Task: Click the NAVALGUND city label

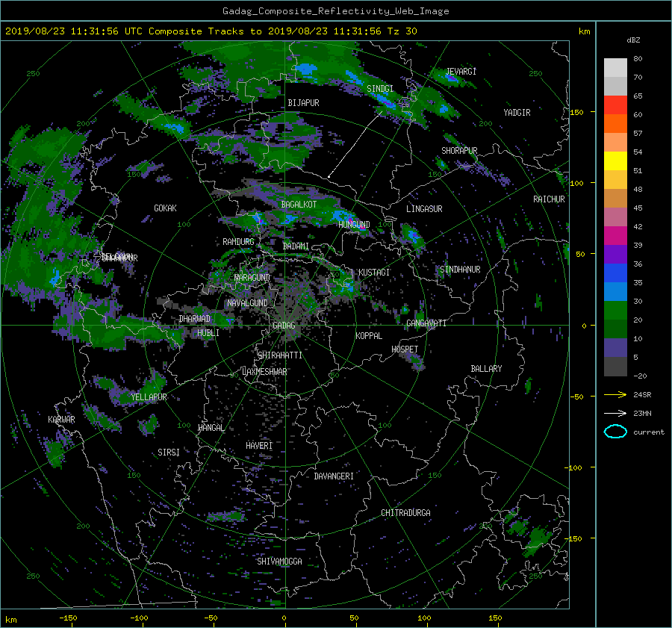Action: [x=247, y=302]
